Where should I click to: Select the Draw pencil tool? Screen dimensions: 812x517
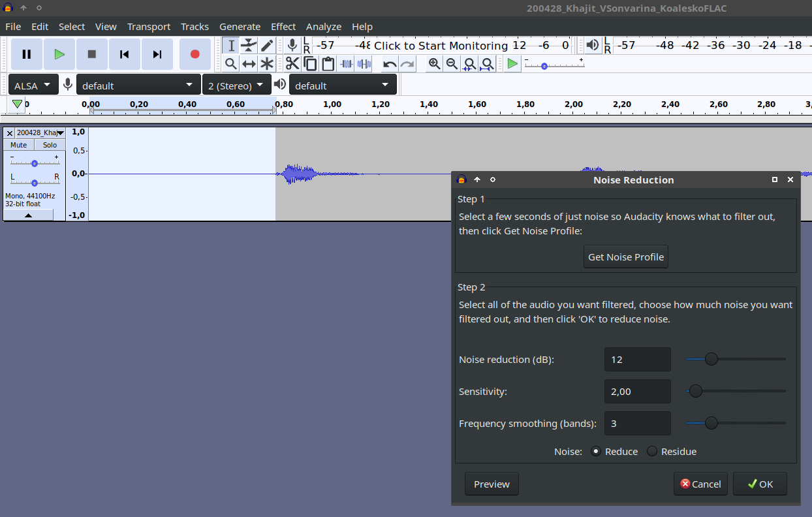click(267, 46)
